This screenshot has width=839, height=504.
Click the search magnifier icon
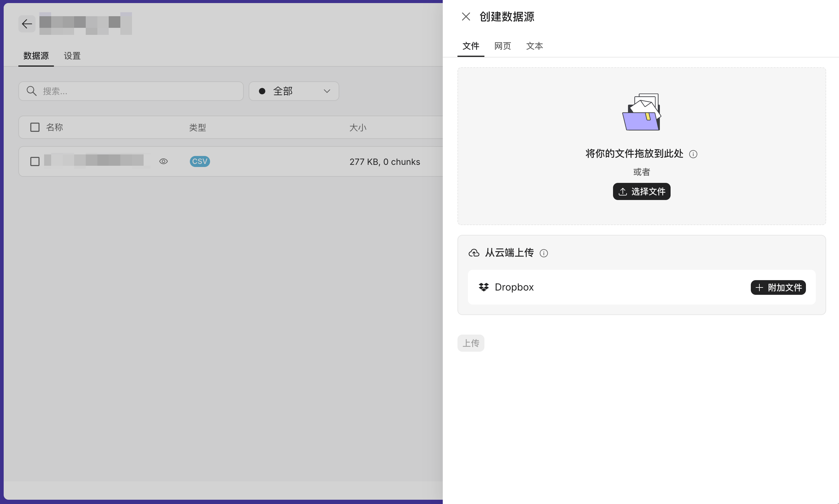31,91
